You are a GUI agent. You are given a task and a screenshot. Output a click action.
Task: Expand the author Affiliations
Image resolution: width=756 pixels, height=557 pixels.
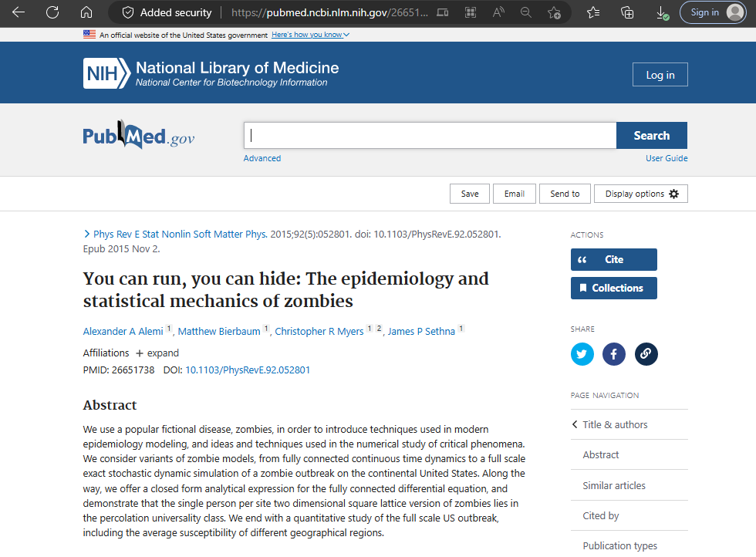click(157, 353)
